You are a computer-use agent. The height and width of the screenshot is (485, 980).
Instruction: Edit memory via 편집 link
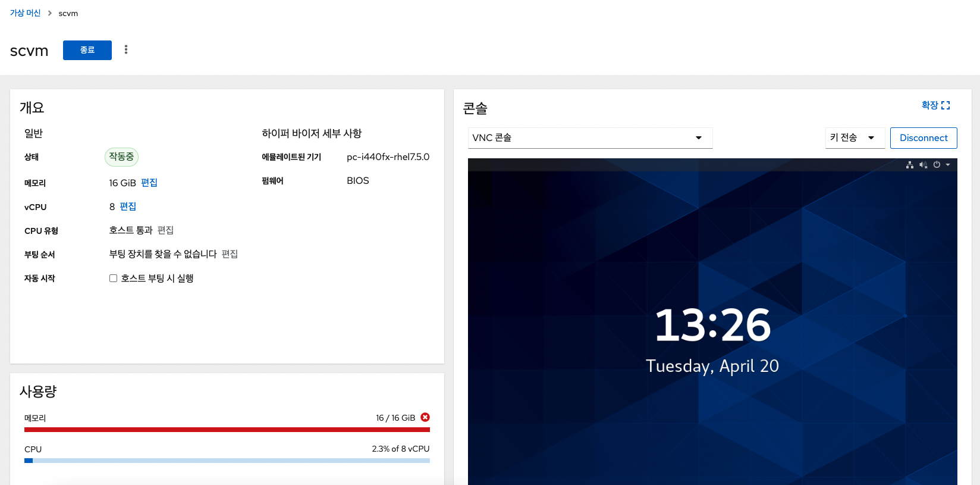coord(149,183)
